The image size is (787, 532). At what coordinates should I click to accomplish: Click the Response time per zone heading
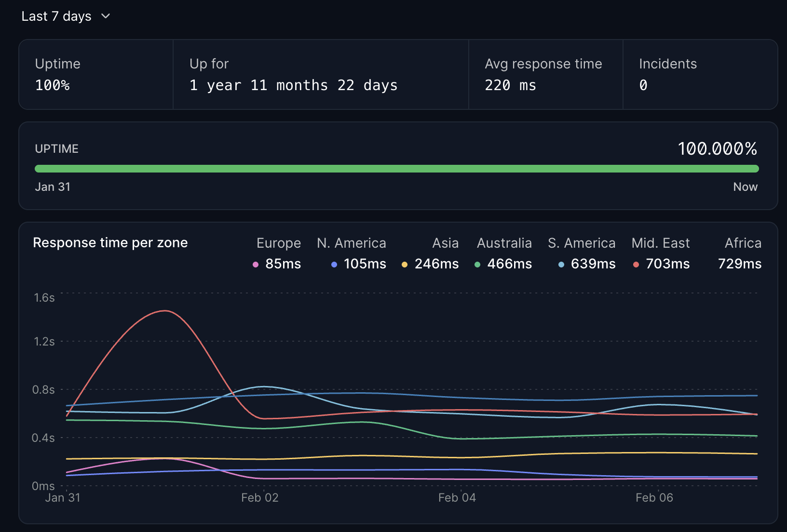click(110, 243)
